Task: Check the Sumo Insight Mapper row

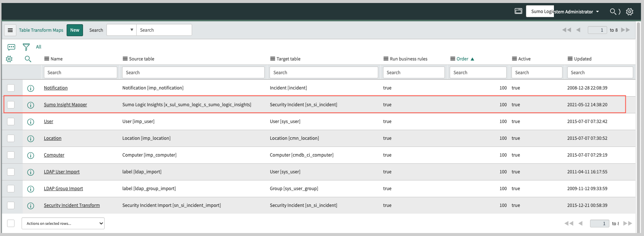Action: [x=11, y=105]
